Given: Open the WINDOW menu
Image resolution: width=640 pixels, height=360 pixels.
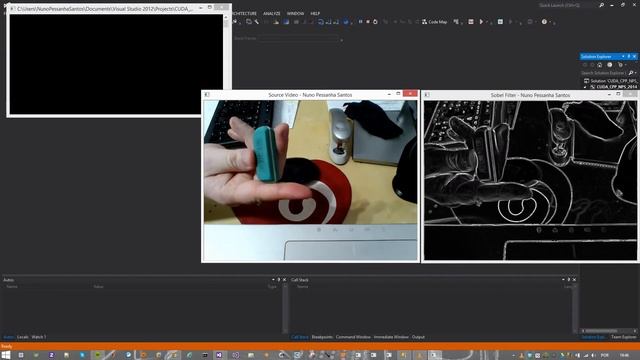Looking at the screenshot, I should tap(295, 13).
